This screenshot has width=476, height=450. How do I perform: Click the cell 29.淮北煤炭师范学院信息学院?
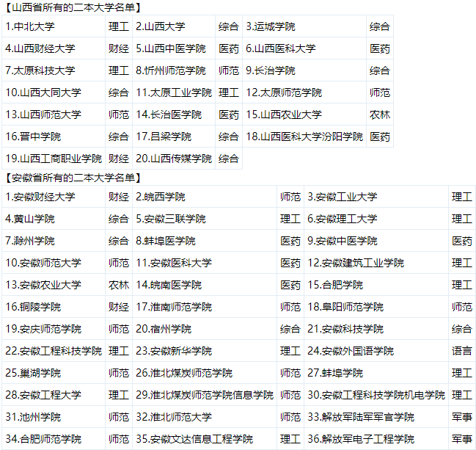pos(205,395)
